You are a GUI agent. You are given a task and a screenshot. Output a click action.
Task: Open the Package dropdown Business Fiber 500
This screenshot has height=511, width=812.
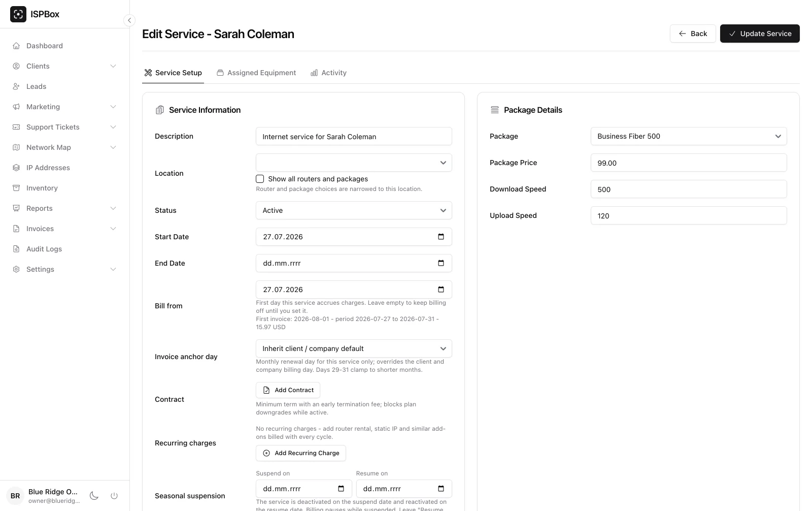[x=689, y=136]
